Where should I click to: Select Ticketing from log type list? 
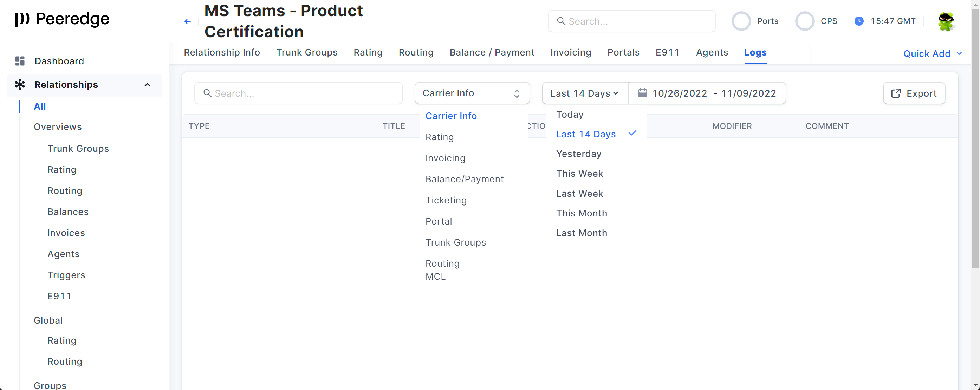pos(446,201)
